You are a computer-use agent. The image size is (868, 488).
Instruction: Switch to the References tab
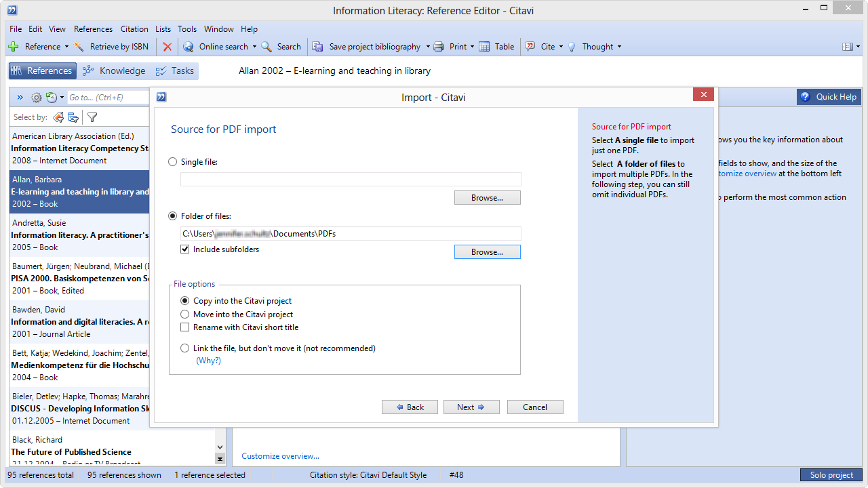(42, 70)
